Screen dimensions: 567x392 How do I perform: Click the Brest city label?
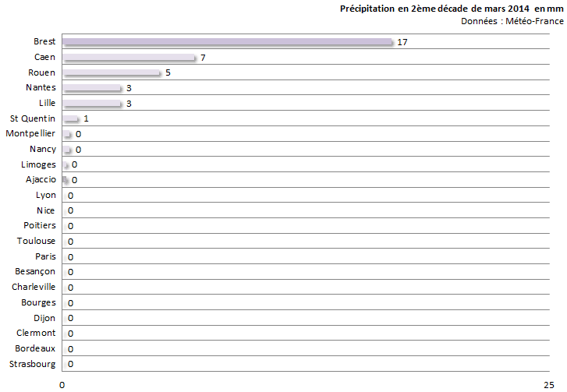[44, 41]
